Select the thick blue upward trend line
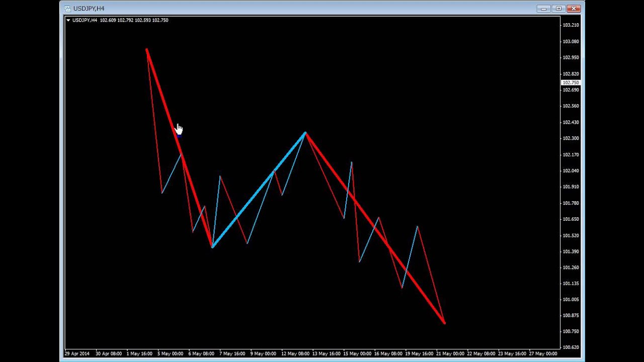 [x=259, y=190]
